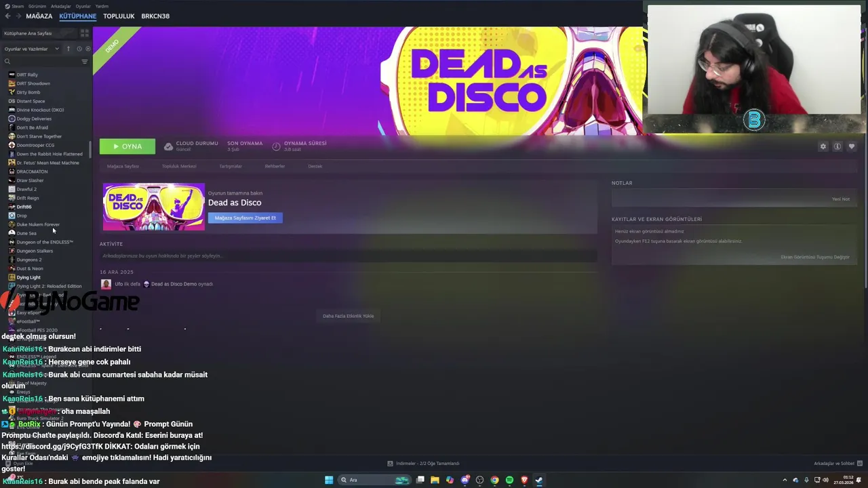Click Daha Fazla Etkinlik Yükle button
Image resolution: width=868 pixels, height=488 pixels.
point(349,316)
